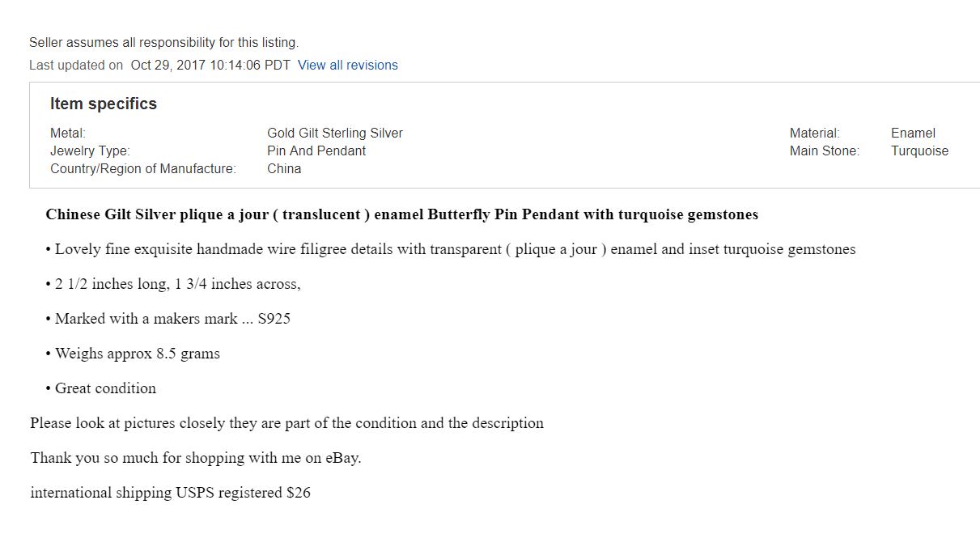Select the Pin And Pendant jewelry type value
The height and width of the screenshot is (534, 980).
click(316, 151)
